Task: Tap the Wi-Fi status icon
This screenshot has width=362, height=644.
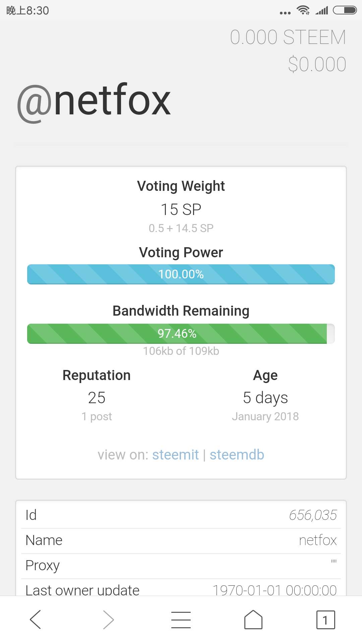Action: point(303,10)
